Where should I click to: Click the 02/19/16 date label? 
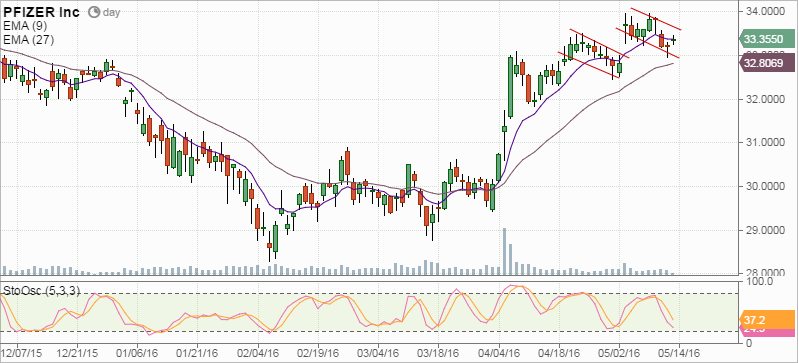click(x=318, y=352)
